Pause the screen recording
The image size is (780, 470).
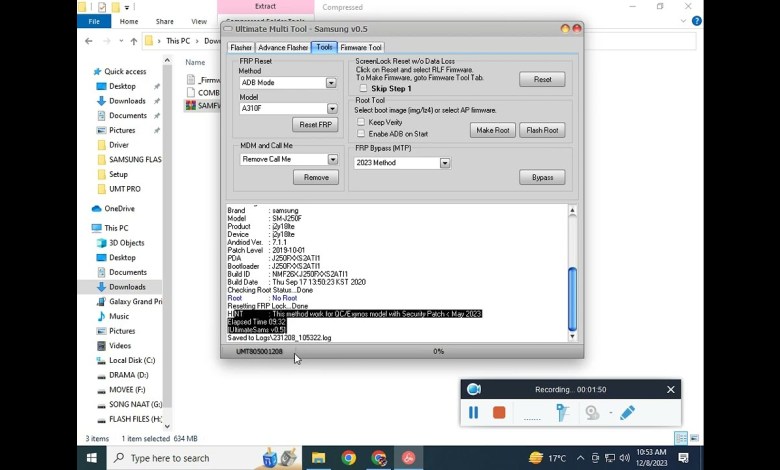click(474, 412)
